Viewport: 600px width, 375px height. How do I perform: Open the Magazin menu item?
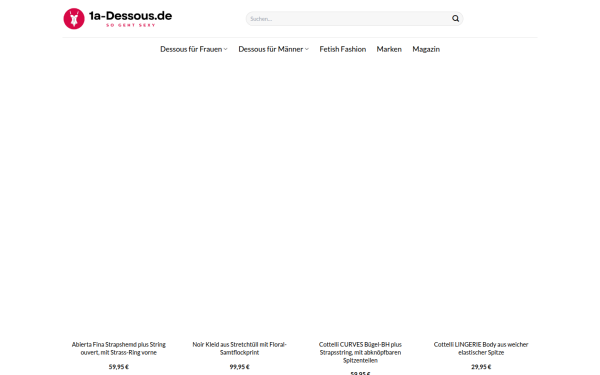click(x=426, y=49)
